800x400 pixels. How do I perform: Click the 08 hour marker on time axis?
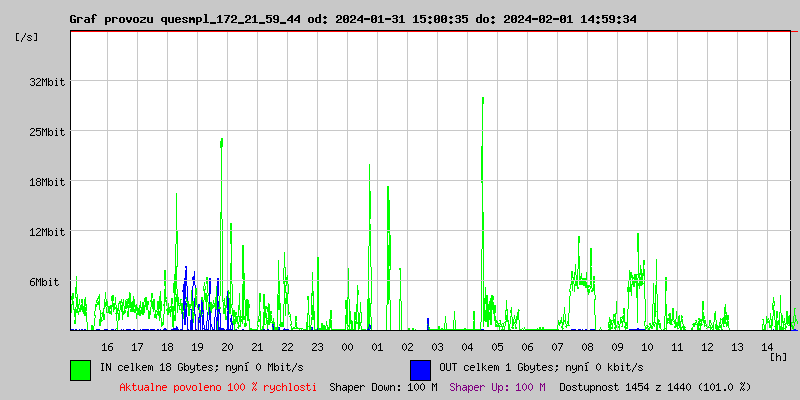(587, 347)
